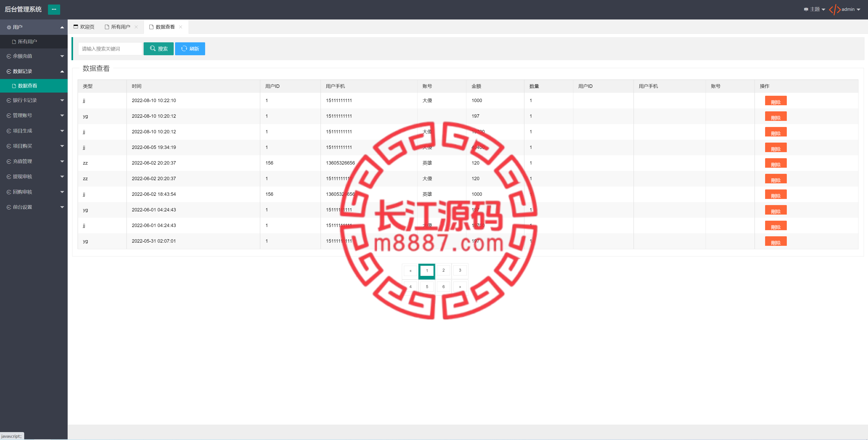Expand the 余额充值 menu arrow
The height and width of the screenshot is (440, 868).
click(x=62, y=56)
